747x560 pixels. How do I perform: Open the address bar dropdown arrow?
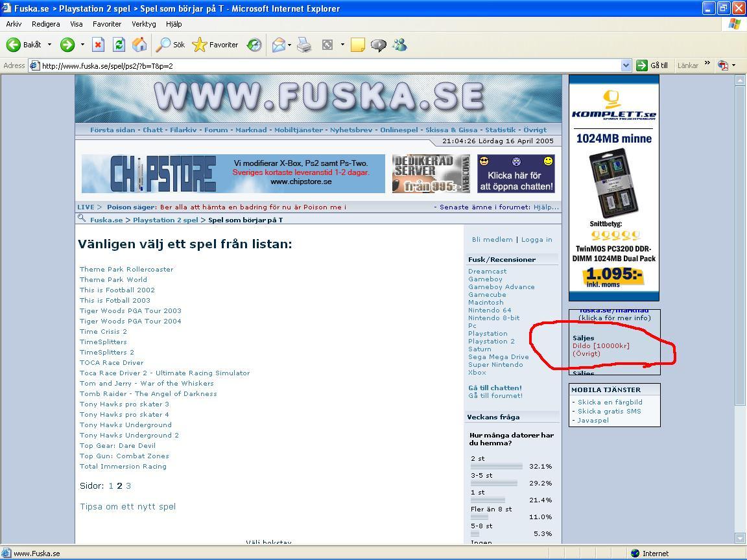[x=626, y=65]
